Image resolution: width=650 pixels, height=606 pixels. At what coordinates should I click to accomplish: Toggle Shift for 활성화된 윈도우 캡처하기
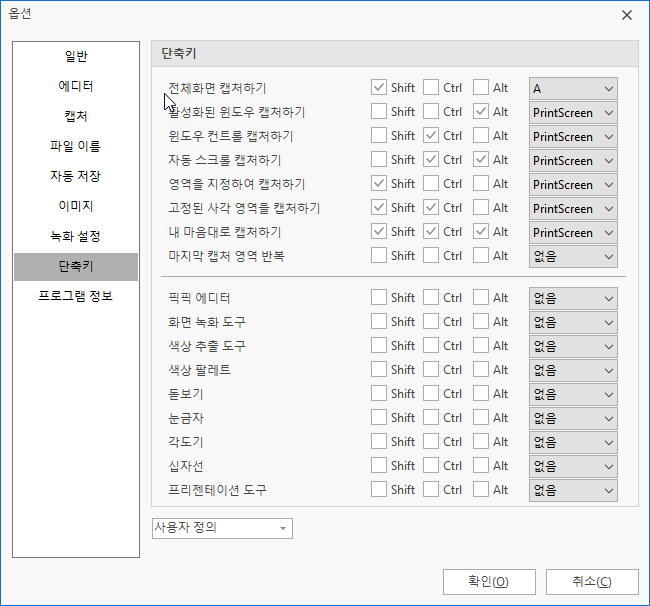click(379, 112)
